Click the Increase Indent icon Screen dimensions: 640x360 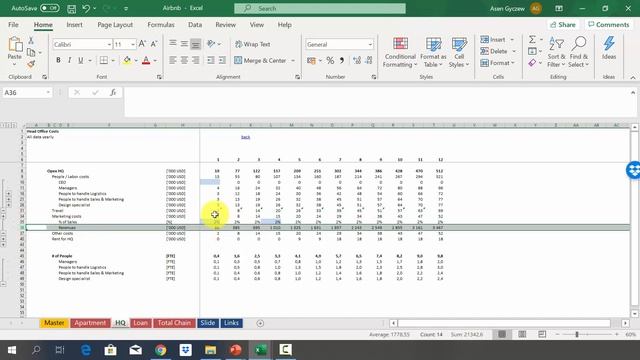[x=222, y=60]
